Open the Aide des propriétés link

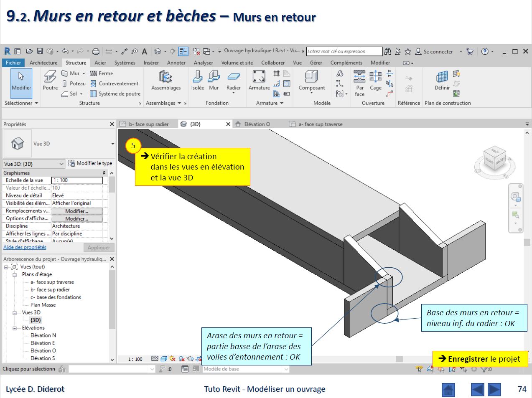25,247
